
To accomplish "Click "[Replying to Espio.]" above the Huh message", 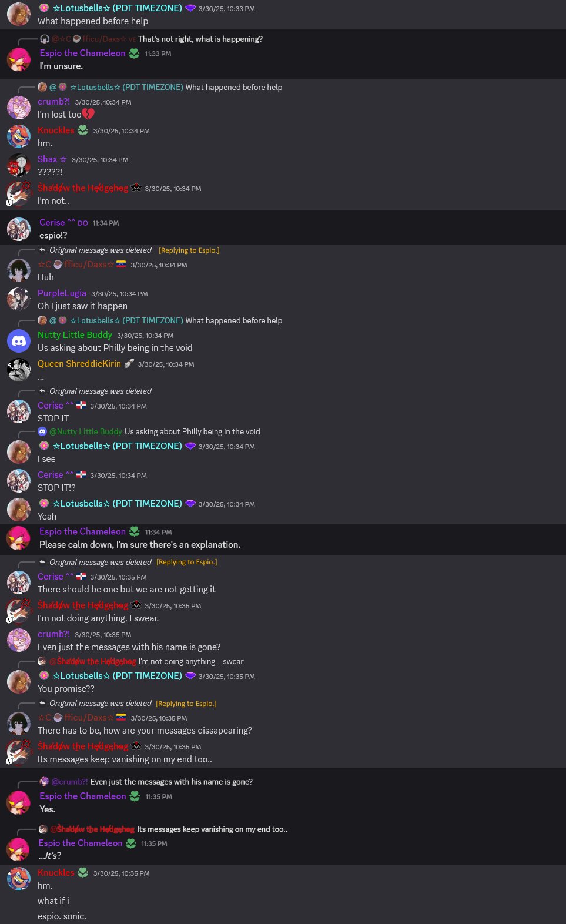I will [x=189, y=250].
